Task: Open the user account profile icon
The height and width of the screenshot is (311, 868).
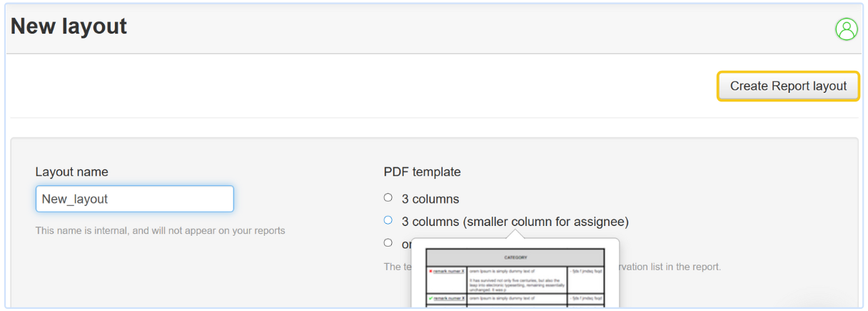Action: 846,29
